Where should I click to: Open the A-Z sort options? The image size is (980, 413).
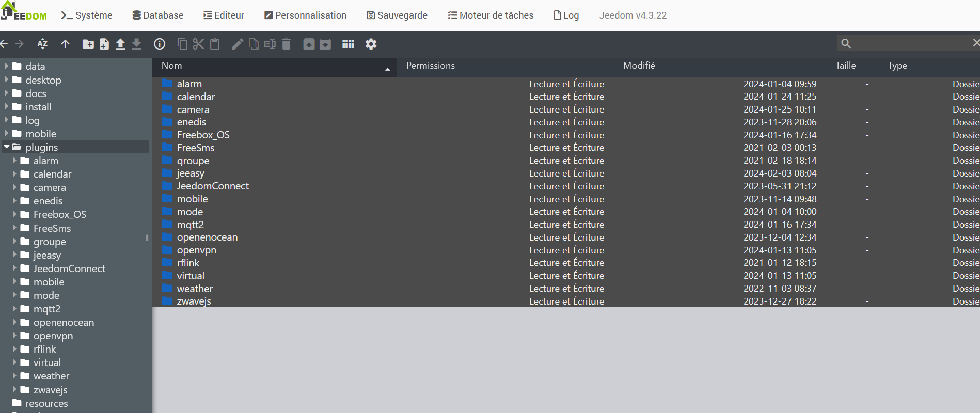point(42,44)
